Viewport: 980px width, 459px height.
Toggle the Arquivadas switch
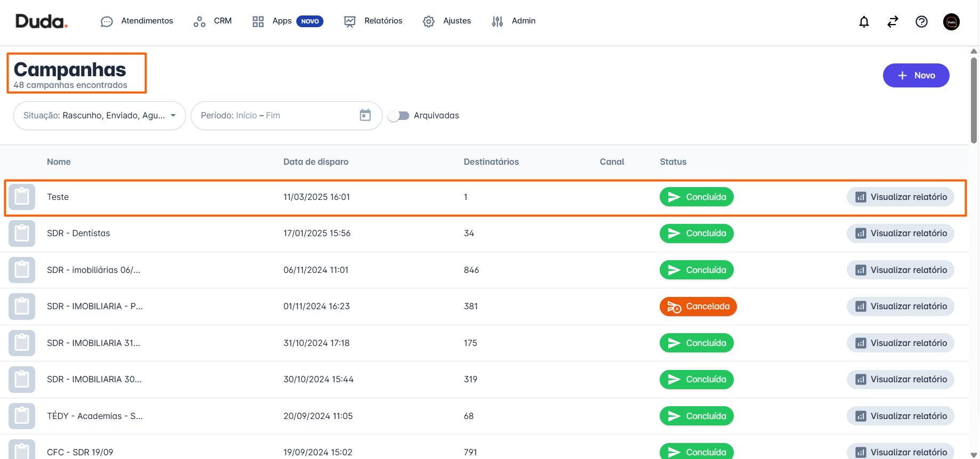[x=398, y=116]
